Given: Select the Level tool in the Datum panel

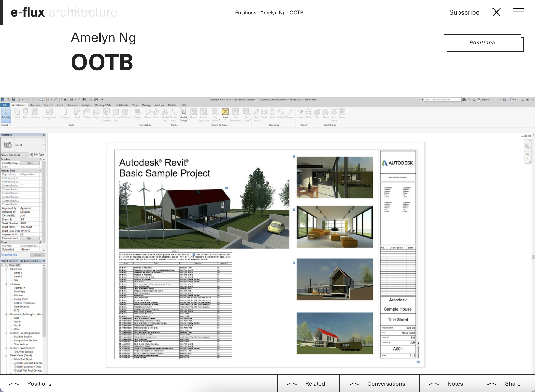Looking at the screenshot, I should point(300,114).
